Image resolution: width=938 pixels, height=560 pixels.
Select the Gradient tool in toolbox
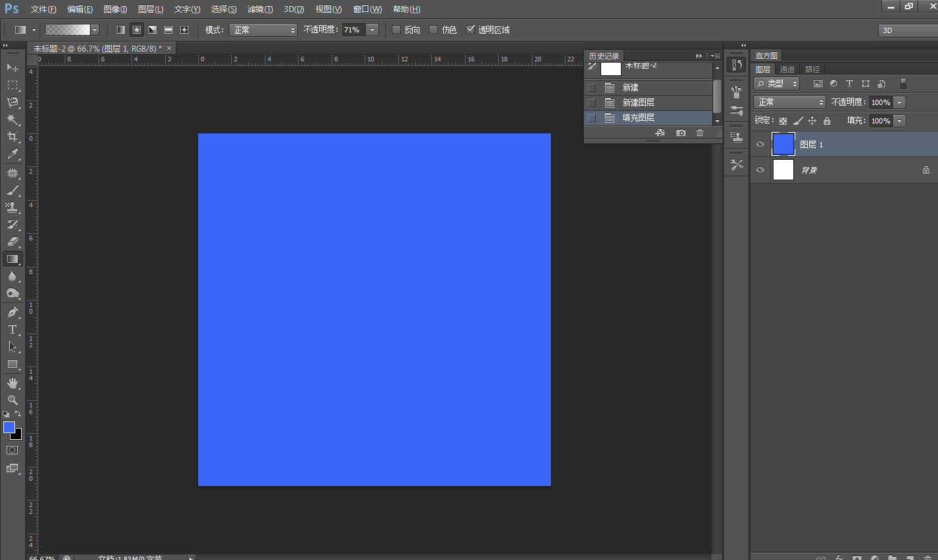13,259
